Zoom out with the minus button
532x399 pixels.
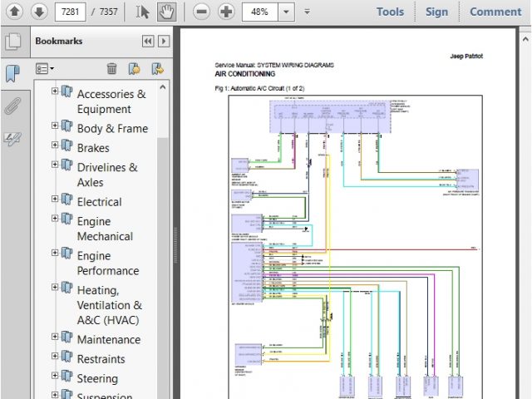click(x=201, y=12)
